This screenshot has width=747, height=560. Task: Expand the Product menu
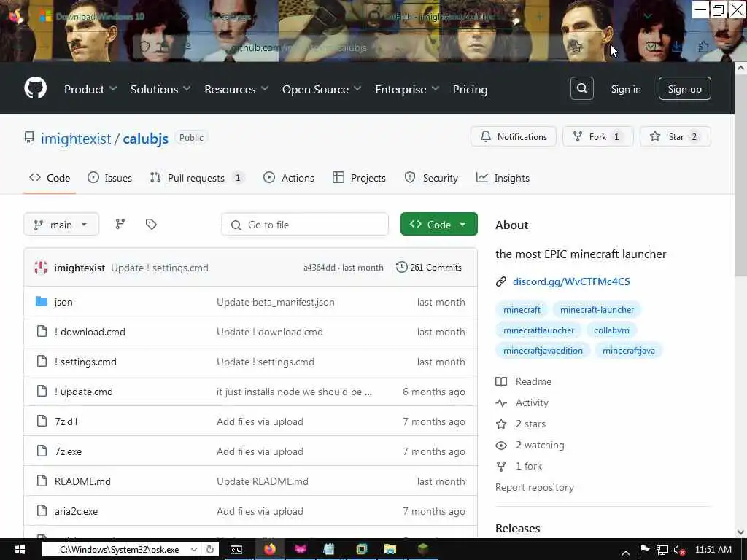pos(90,89)
